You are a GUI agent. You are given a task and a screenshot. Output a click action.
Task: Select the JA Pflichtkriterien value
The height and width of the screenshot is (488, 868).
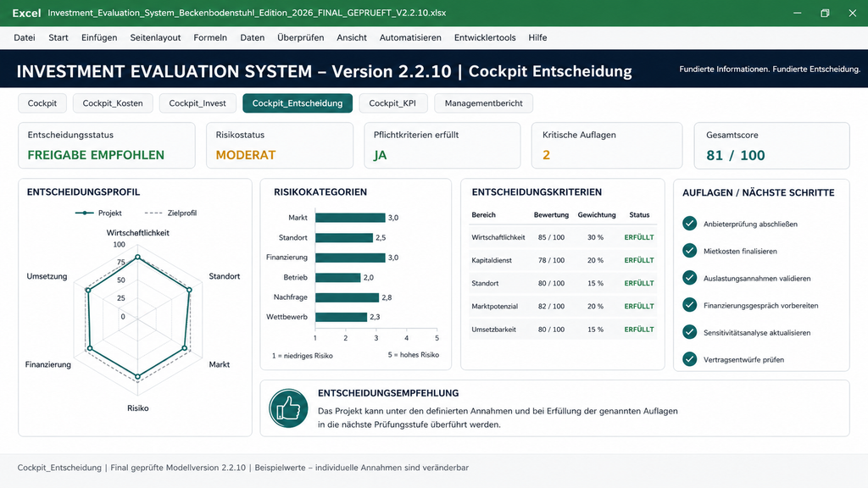[x=381, y=156]
